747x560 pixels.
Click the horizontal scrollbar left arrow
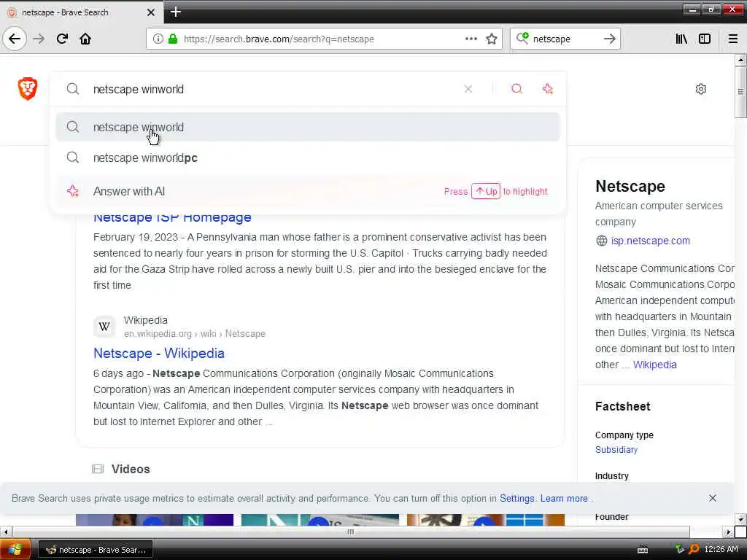[5, 532]
